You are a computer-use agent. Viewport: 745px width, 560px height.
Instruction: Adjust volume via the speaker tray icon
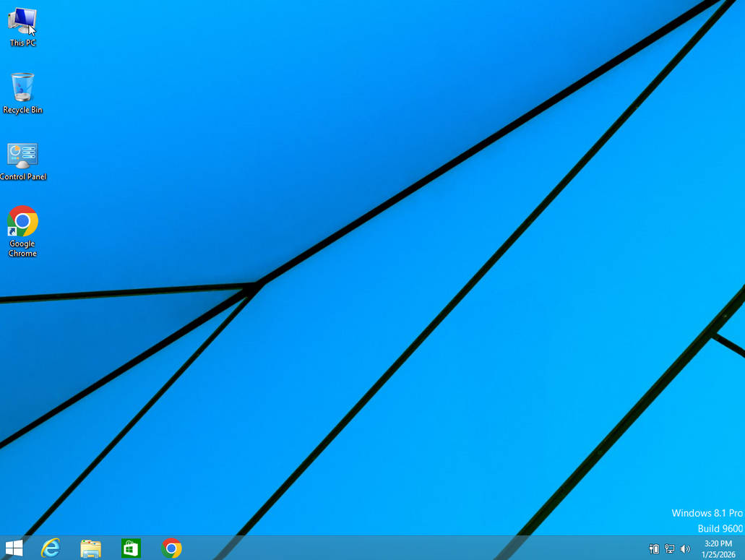[x=684, y=548]
